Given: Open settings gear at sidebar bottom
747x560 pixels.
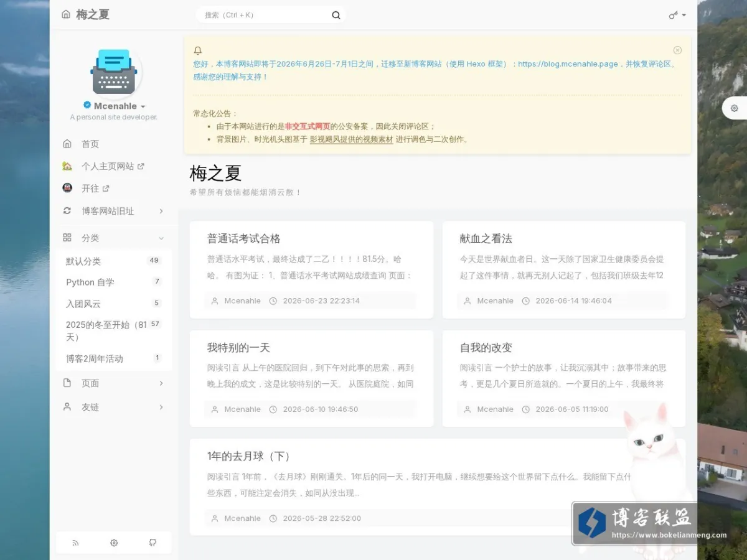Looking at the screenshot, I should [114, 543].
